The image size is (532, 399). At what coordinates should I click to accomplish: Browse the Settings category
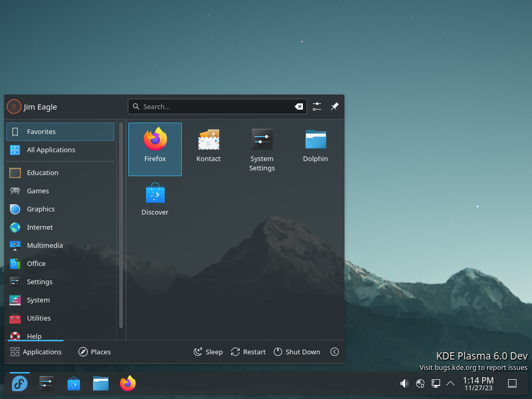[60, 282]
